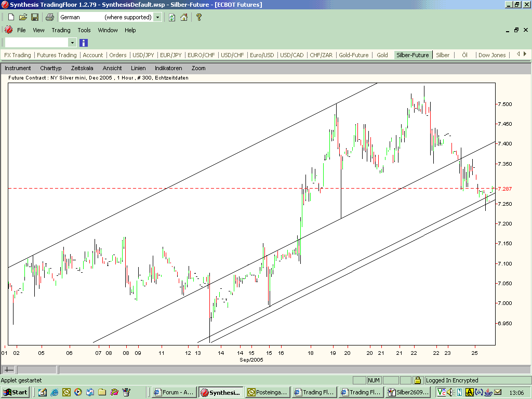The image size is (532, 399).
Task: Open workspace with folder icon
Action: tap(23, 17)
